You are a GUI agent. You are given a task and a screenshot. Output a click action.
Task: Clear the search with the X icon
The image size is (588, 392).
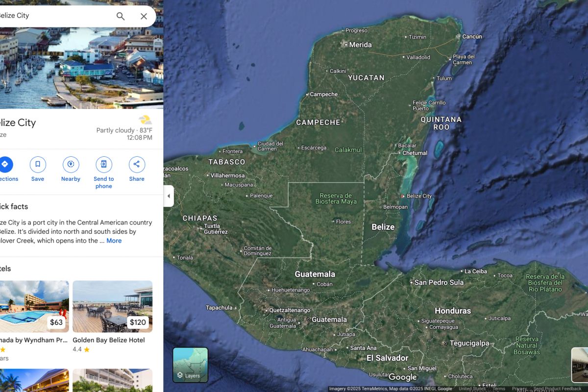click(144, 16)
